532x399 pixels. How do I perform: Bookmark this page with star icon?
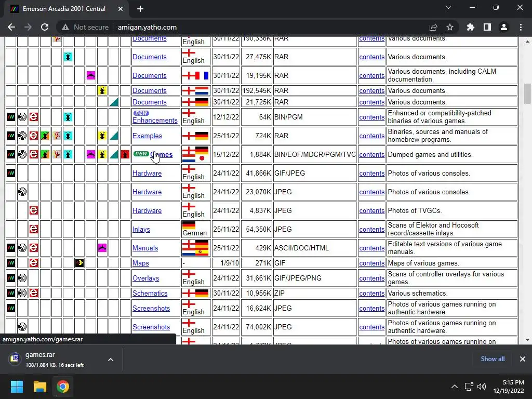450,27
